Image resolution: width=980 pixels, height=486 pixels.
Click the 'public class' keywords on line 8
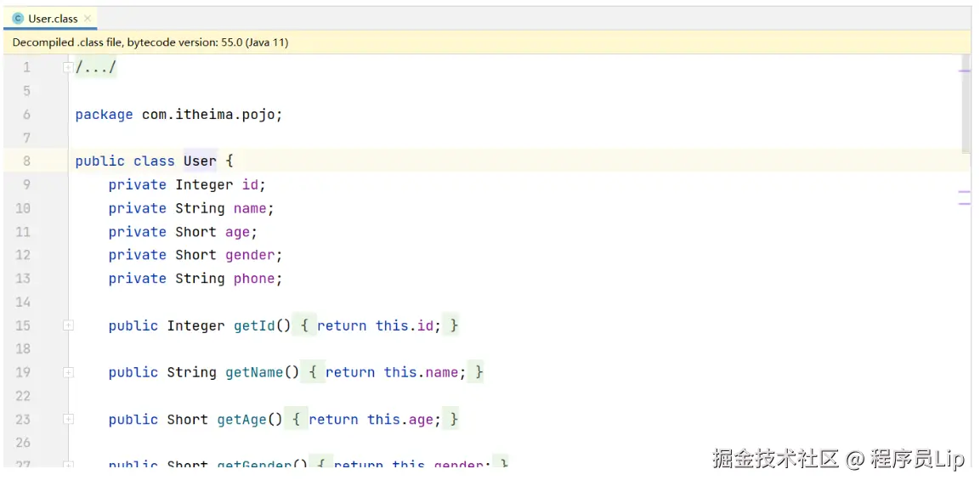click(125, 161)
